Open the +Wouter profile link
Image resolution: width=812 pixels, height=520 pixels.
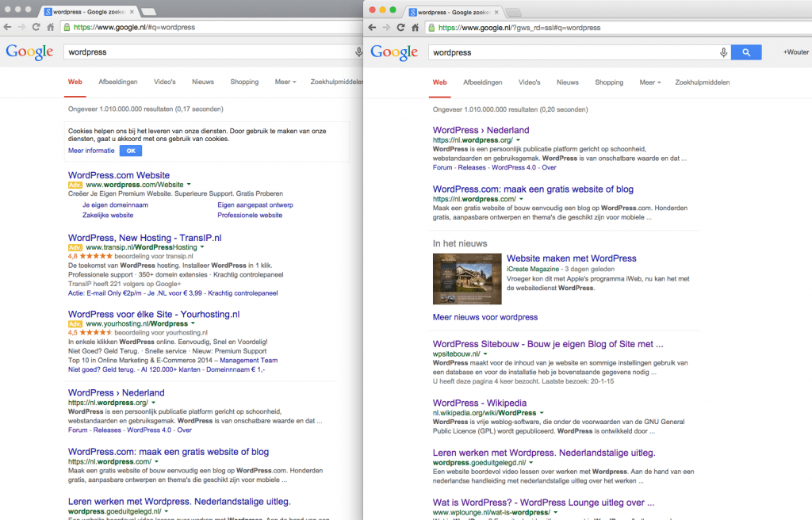pos(796,52)
